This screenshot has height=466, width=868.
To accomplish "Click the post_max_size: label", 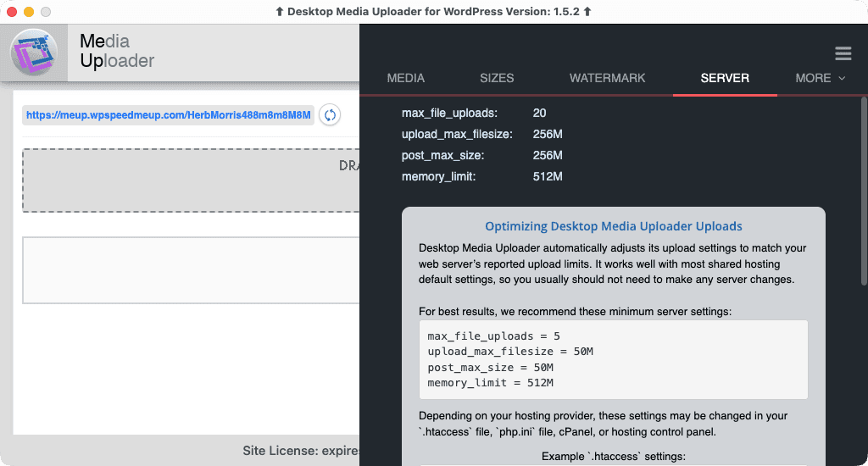I will (442, 156).
